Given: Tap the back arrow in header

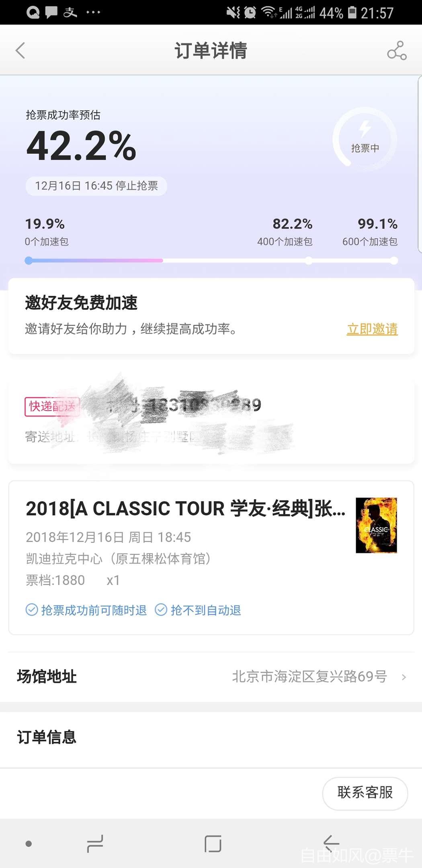Looking at the screenshot, I should (20, 51).
